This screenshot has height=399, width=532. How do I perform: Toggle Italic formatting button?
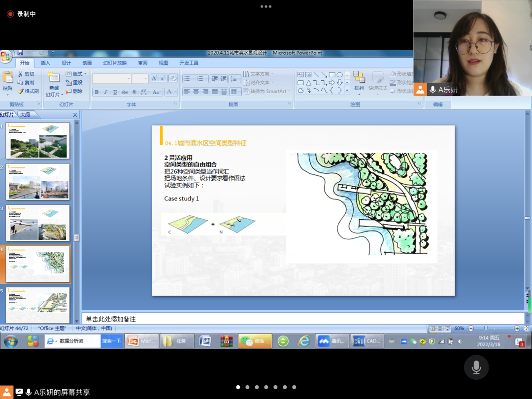coord(106,92)
